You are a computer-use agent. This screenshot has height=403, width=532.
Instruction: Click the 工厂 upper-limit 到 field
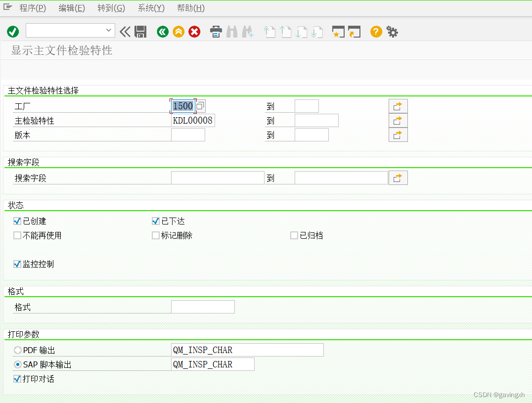tap(307, 106)
